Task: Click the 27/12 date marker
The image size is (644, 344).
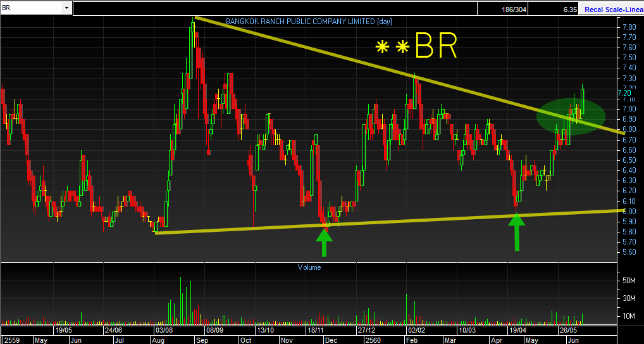Action: point(366,331)
